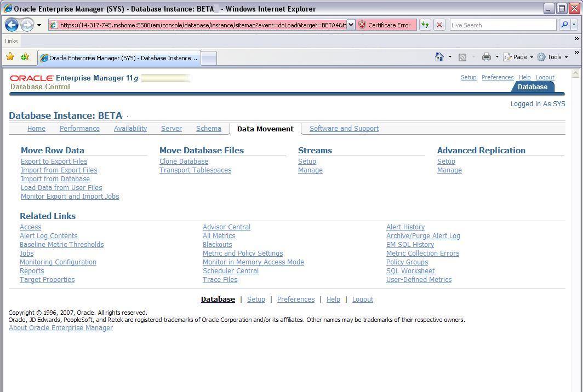
Task: Click the EM SQL History link
Action: [x=410, y=245]
